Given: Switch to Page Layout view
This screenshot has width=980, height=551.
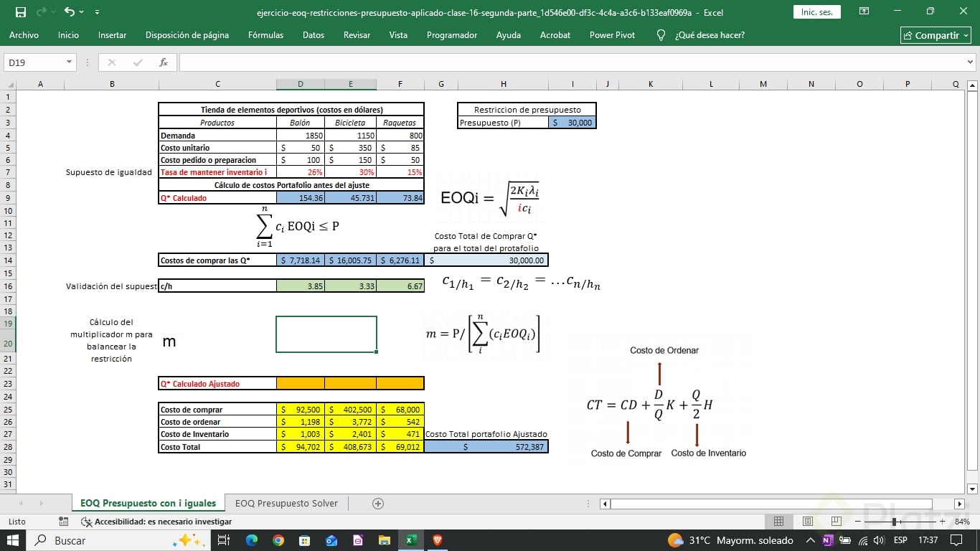Looking at the screenshot, I should (808, 522).
